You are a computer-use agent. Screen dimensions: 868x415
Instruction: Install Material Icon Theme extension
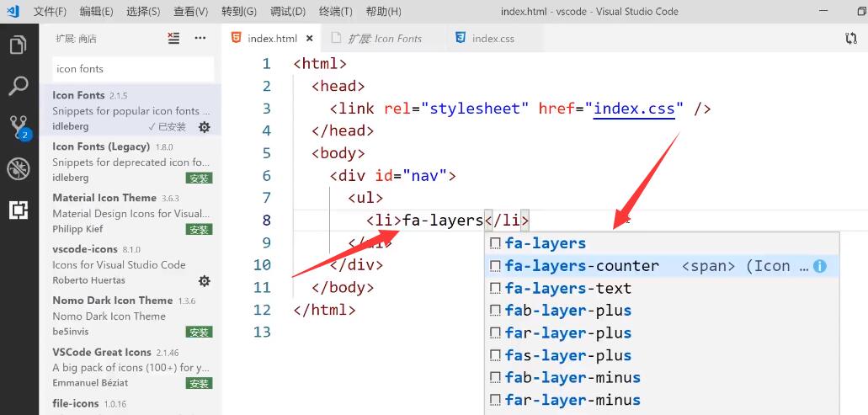[x=199, y=230]
